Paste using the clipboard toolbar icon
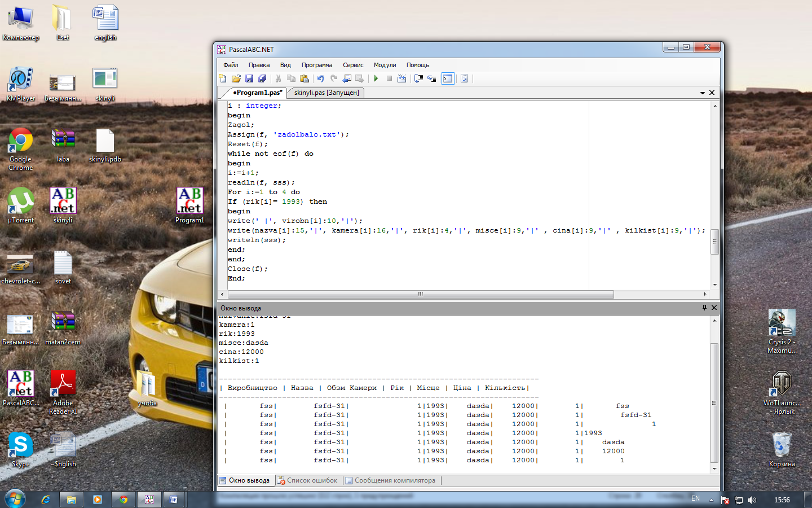812x508 pixels. pos(304,78)
